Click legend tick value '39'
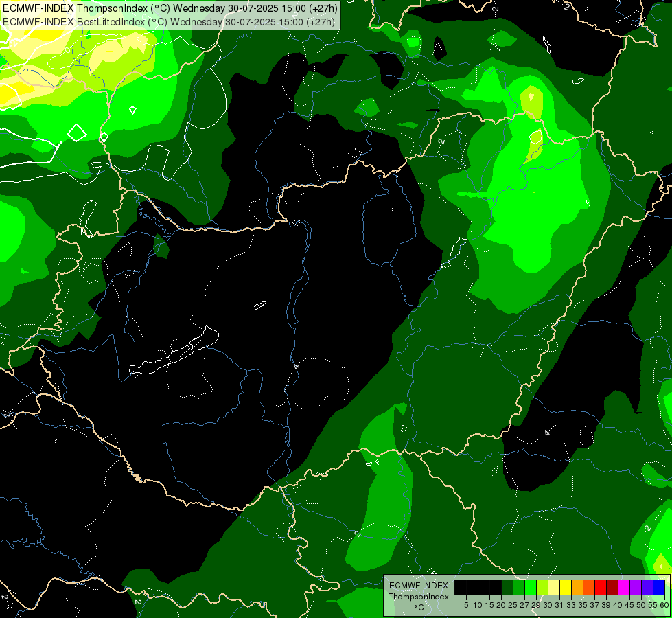Viewport: 672px width, 618px height. click(606, 605)
